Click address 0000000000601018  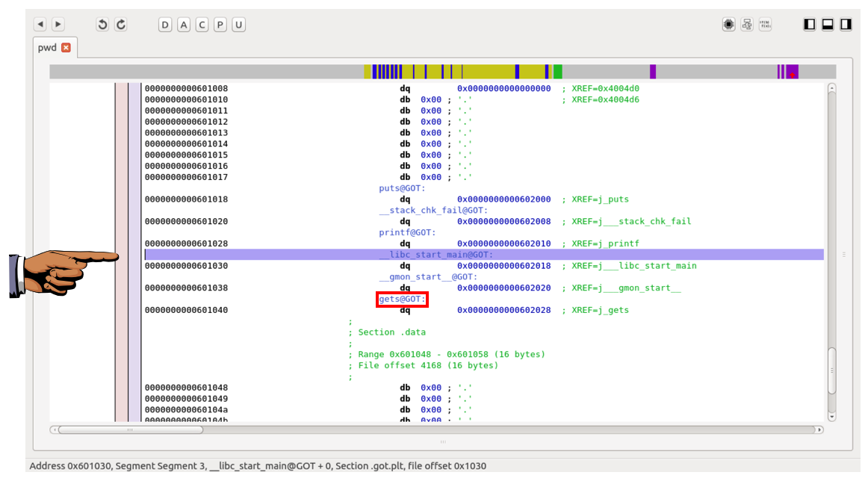coord(187,199)
